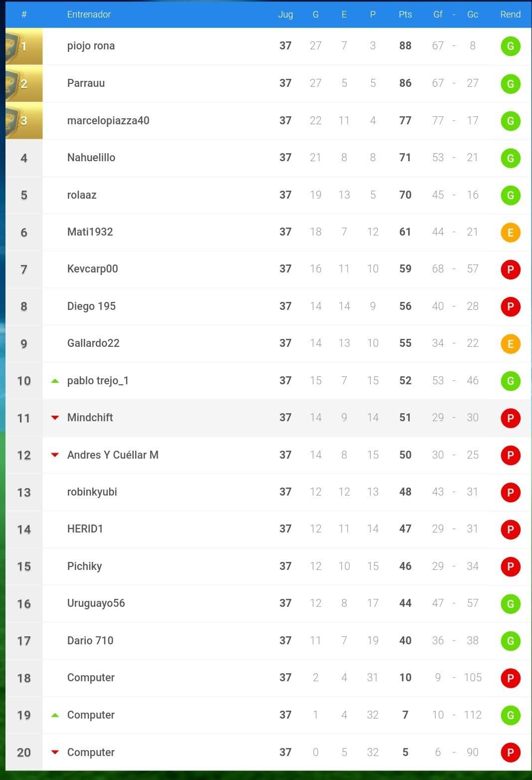Click the orange E badge for Gallardo22
532x780 pixels.
(510, 344)
